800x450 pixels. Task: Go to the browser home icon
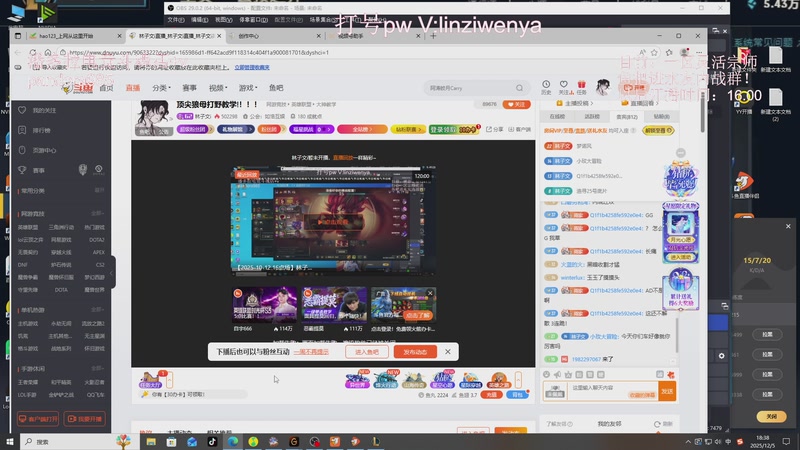[47, 52]
